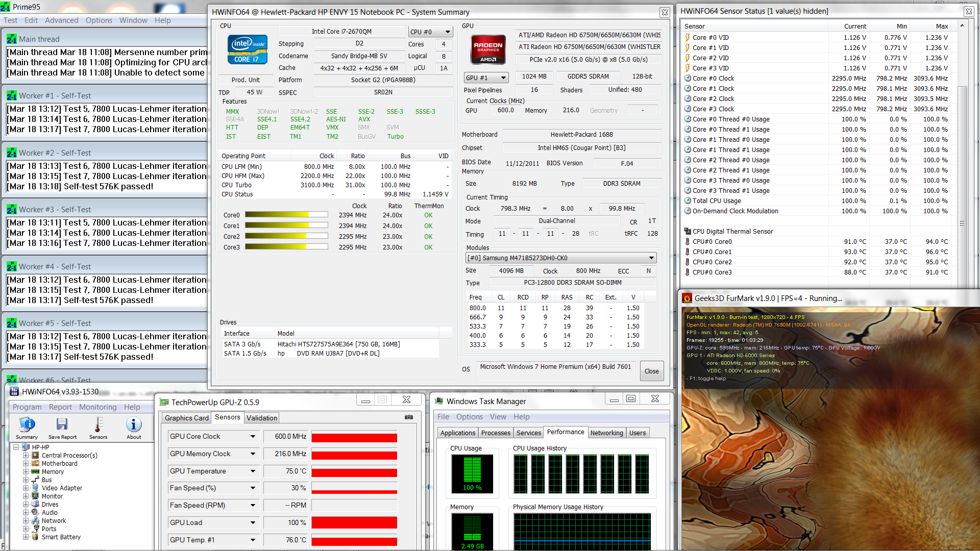Select the Smart Battery tree item
Image resolution: width=980 pixels, height=551 pixels.
(x=61, y=537)
